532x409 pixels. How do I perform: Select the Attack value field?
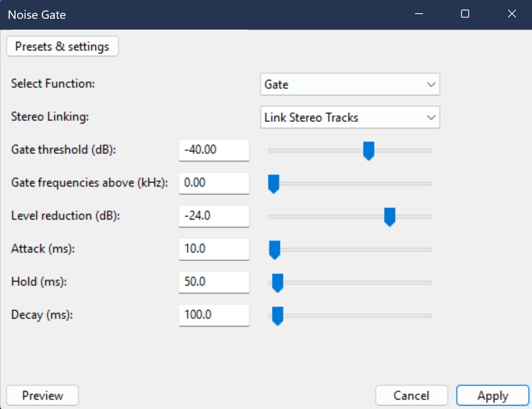[x=214, y=249]
